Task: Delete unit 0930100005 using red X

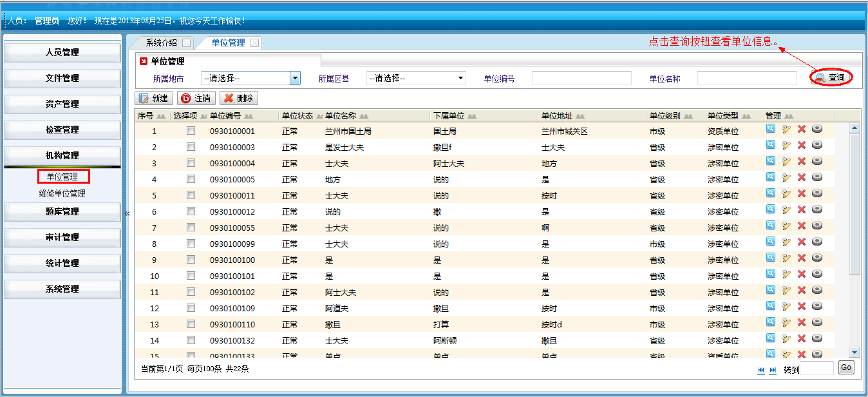Action: tap(802, 177)
